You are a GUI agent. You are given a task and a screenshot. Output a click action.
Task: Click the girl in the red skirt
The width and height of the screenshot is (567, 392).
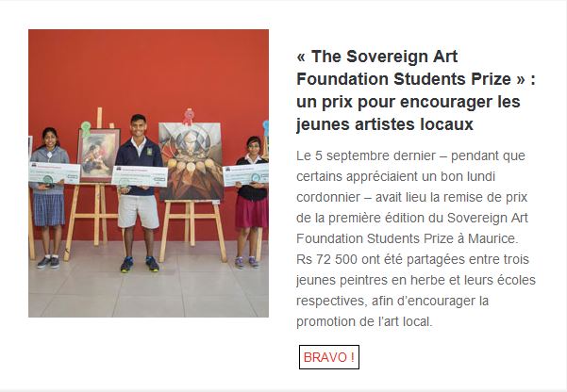tap(251, 202)
